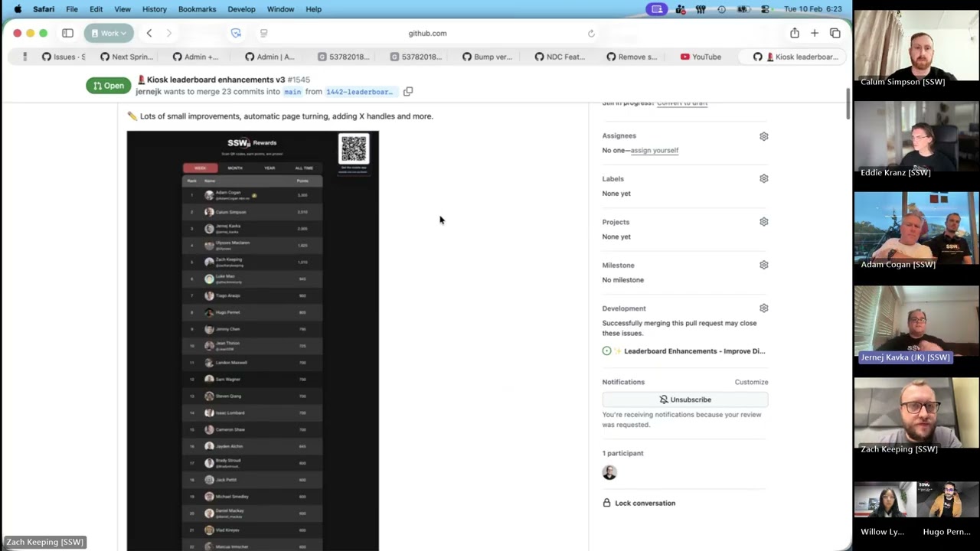Switch to the Bump ver... tab

pos(487,57)
